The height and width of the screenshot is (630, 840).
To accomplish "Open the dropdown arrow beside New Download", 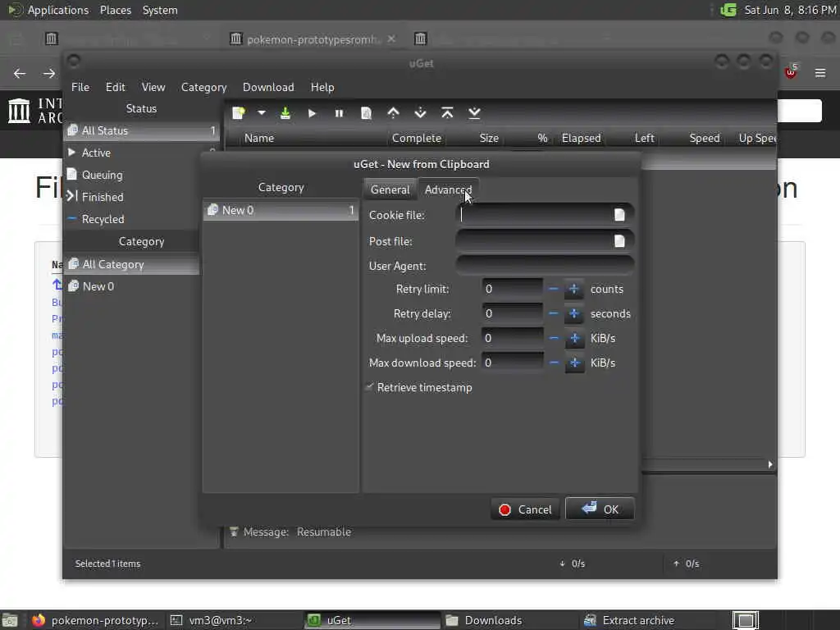I will pos(262,113).
